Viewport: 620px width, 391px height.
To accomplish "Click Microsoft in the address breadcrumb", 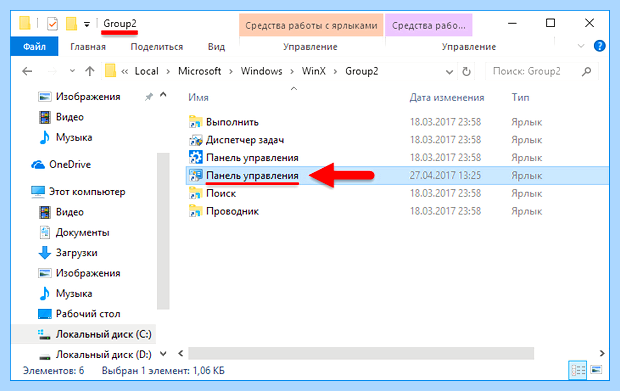I will point(200,71).
